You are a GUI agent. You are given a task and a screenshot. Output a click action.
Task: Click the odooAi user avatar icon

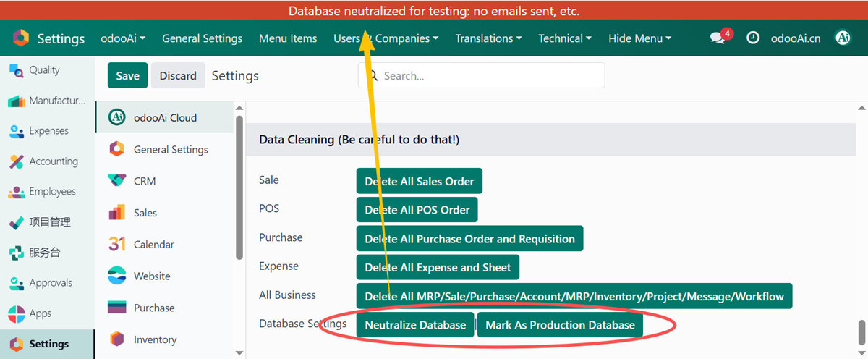(843, 38)
